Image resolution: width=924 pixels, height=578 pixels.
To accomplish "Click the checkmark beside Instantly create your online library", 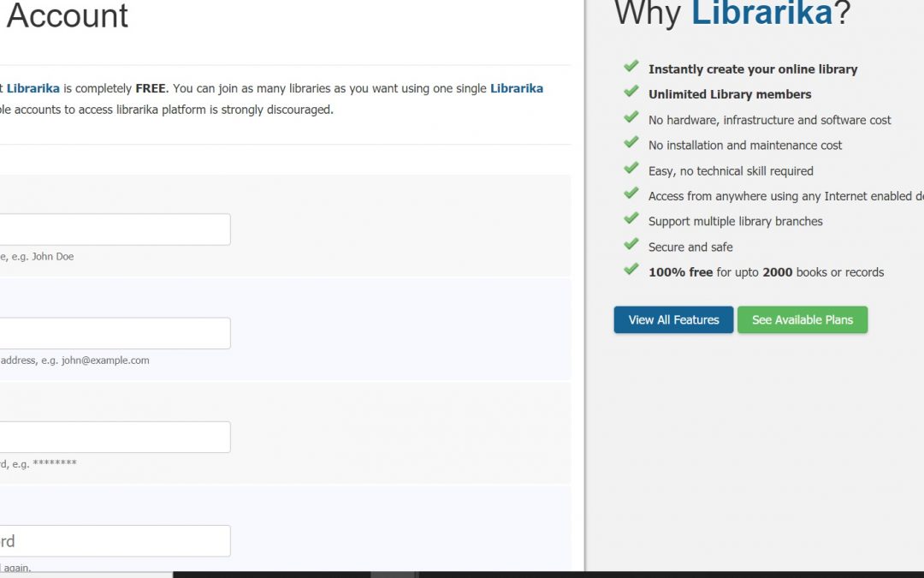I will (x=631, y=67).
